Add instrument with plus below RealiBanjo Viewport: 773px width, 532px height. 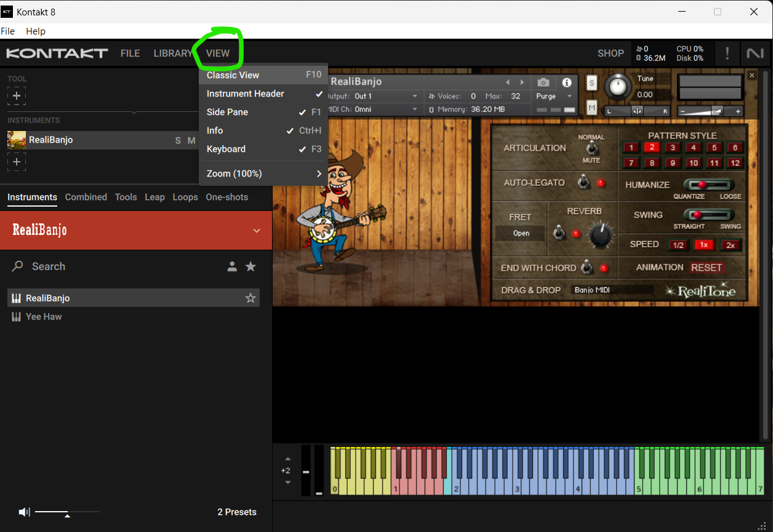pos(17,162)
